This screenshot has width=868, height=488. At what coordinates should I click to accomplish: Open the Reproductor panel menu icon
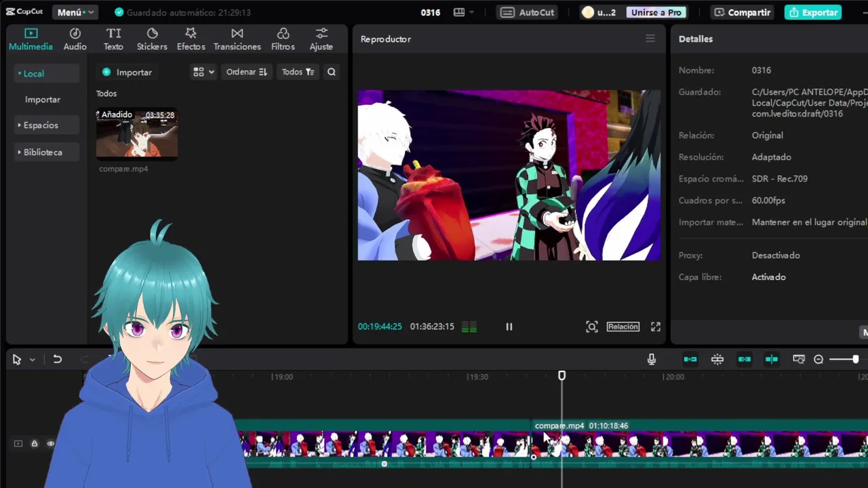[650, 39]
